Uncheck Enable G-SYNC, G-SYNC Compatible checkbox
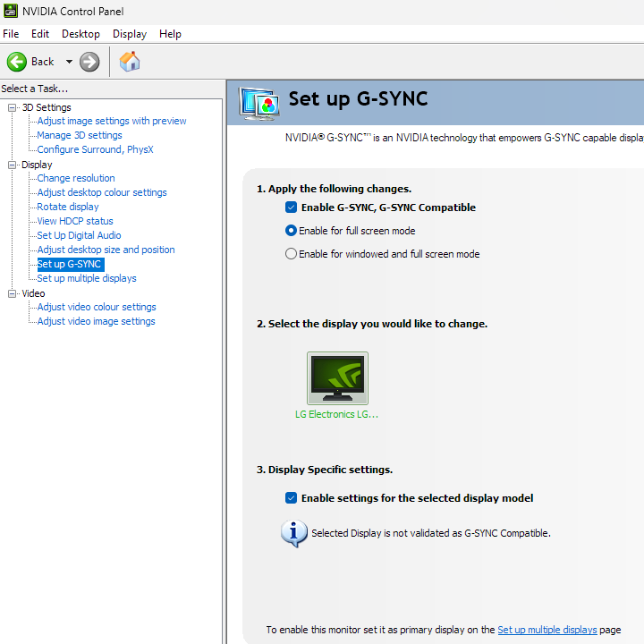 click(x=291, y=208)
